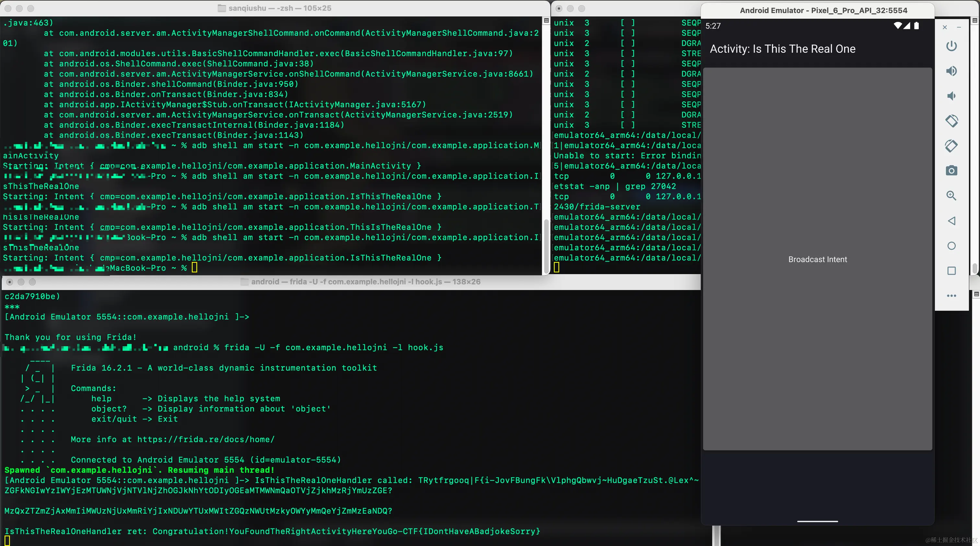Click the emulator volume down icon
Screen dimensions: 980x546
point(951,96)
